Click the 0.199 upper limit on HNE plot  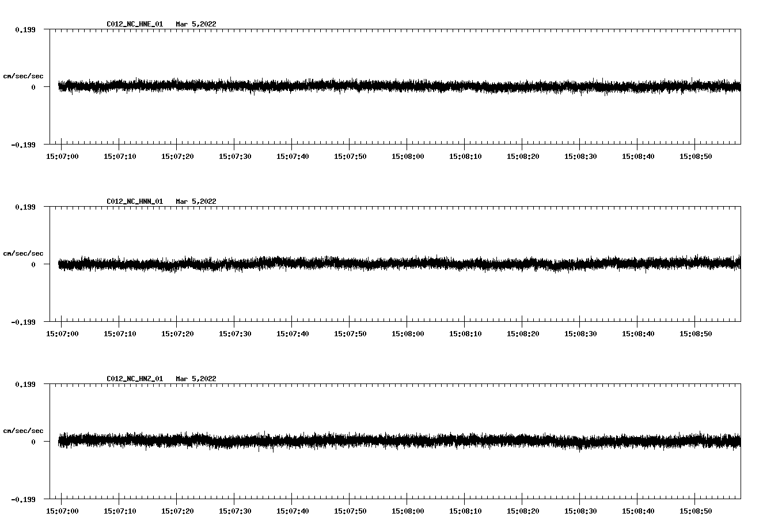tap(25, 29)
